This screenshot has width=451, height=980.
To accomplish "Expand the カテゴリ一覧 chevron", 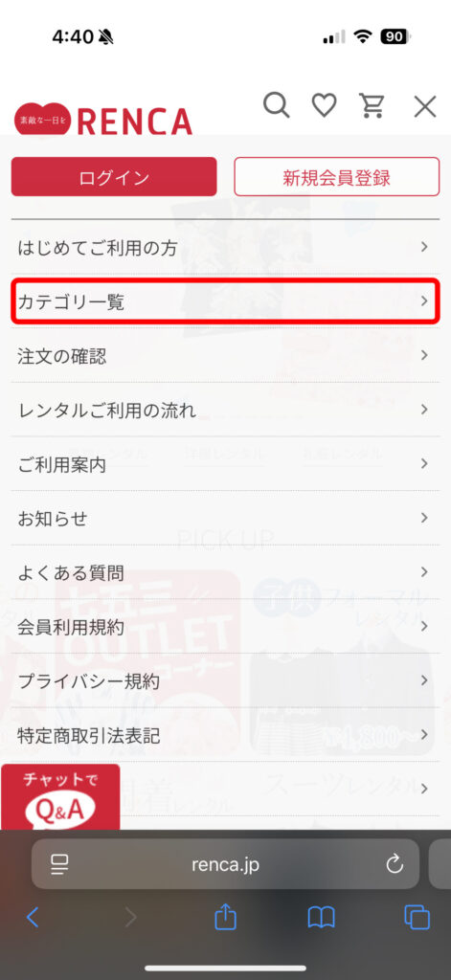I will pos(424,301).
